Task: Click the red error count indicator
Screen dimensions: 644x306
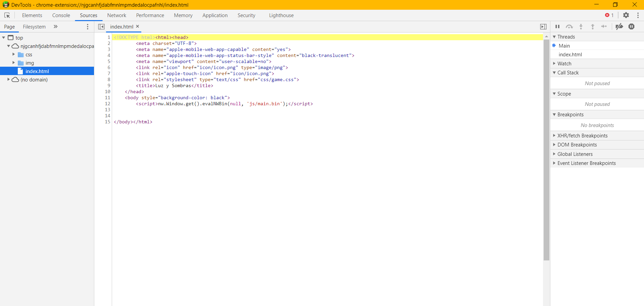Action: (609, 15)
